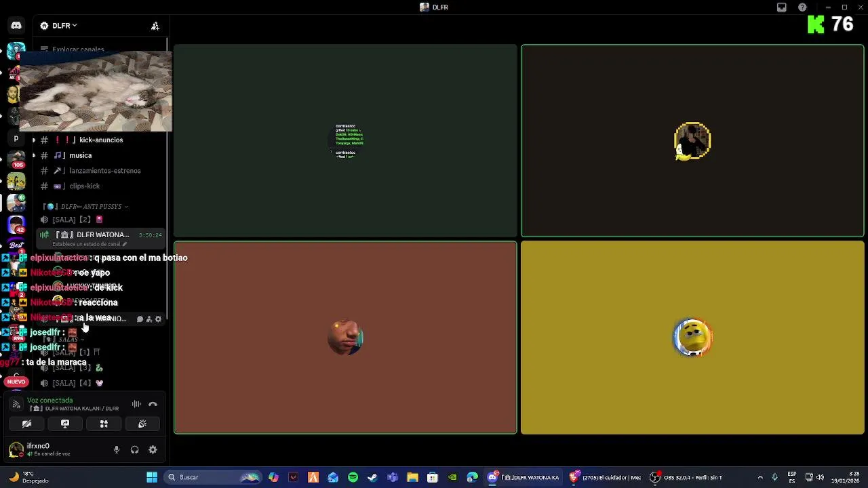
Task: Open the lanzamientos-estrenos channel
Action: pos(100,171)
